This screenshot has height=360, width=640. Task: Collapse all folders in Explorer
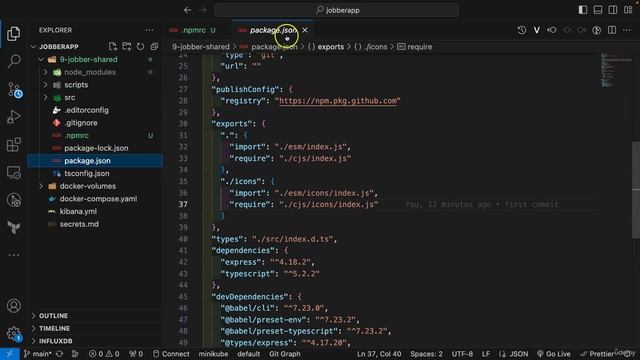tap(154, 47)
